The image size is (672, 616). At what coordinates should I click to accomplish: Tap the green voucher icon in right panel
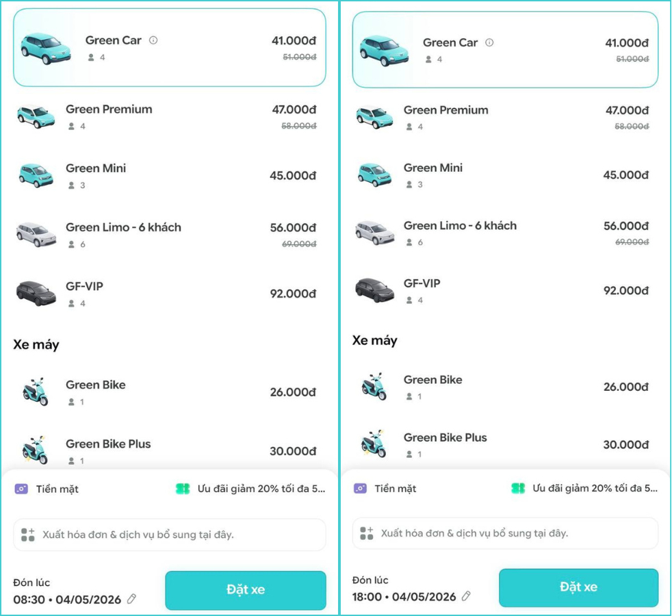pyautogui.click(x=518, y=488)
